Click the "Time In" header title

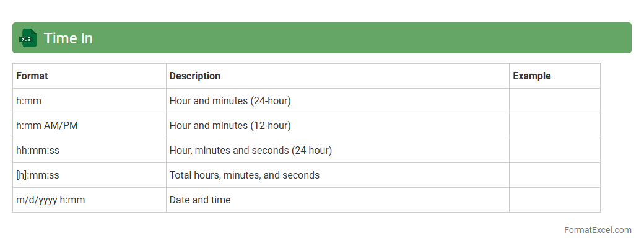(68, 38)
